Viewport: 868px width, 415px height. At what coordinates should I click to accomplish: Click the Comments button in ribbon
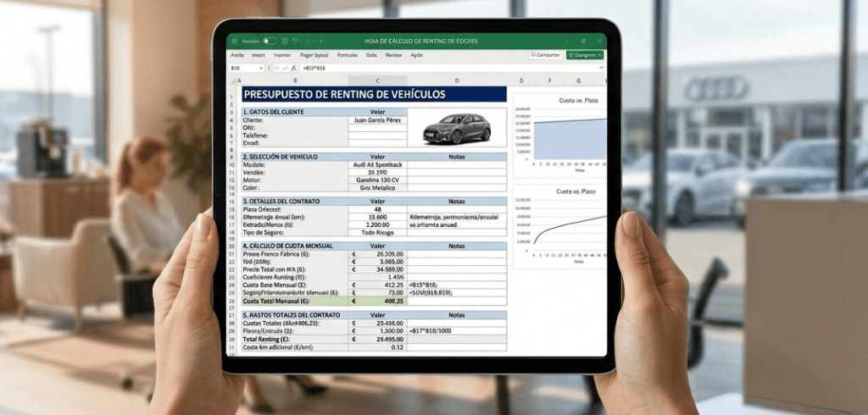(545, 54)
